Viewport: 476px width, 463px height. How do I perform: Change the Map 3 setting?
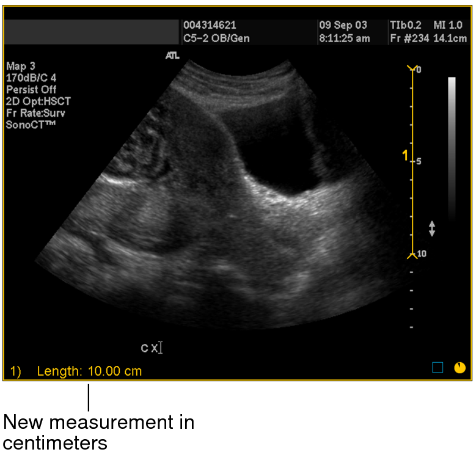click(x=21, y=66)
